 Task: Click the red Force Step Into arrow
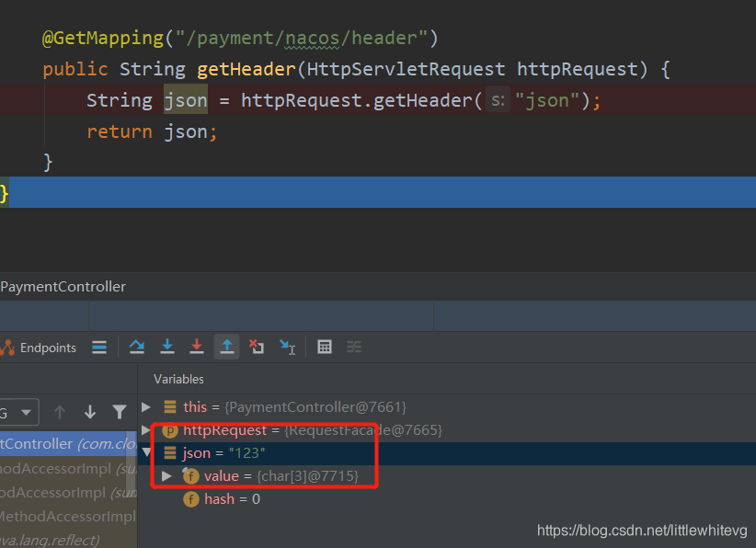pyautogui.click(x=197, y=347)
